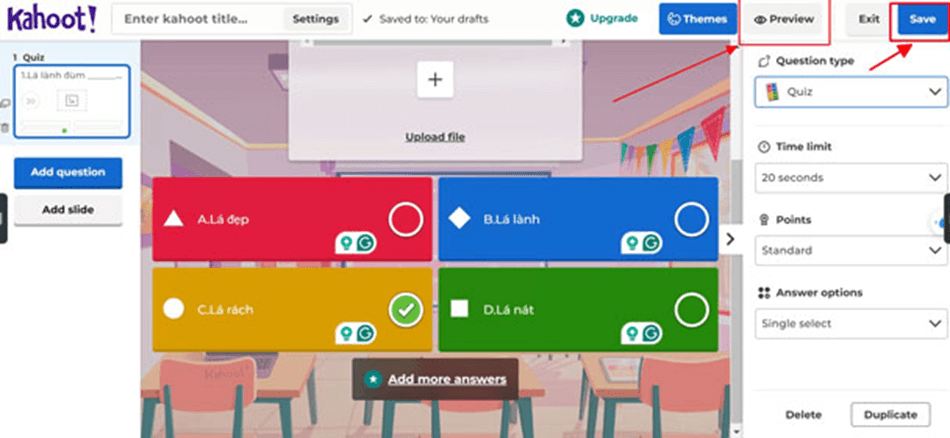Edit the answer text B.Lá lành

(511, 219)
